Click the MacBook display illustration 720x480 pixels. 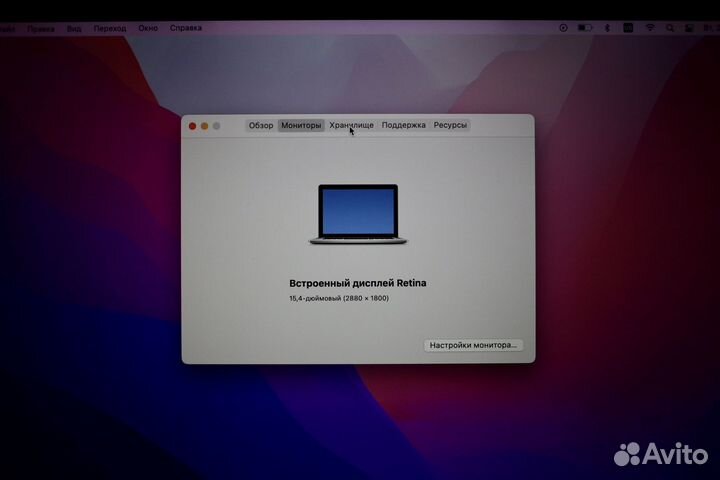(358, 214)
